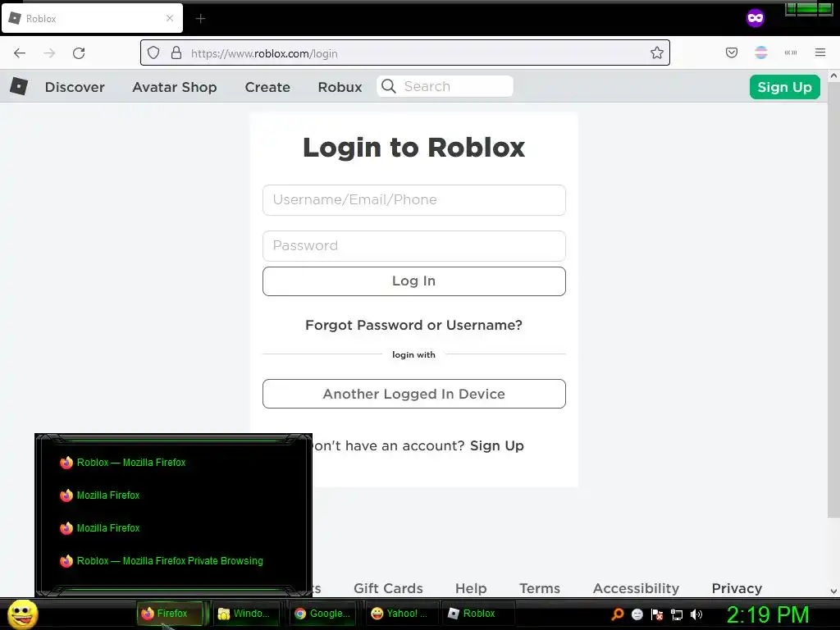
Task: Open the Privacy footer link
Action: coord(737,588)
